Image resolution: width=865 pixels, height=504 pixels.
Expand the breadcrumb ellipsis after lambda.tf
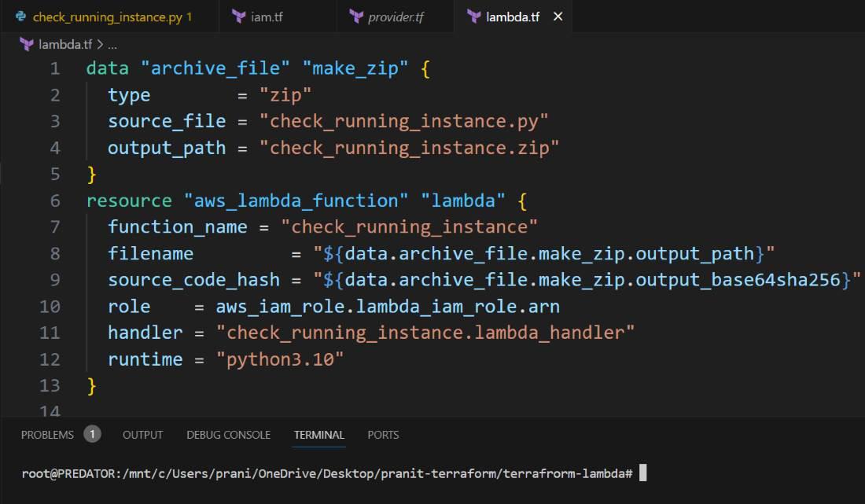[112, 45]
